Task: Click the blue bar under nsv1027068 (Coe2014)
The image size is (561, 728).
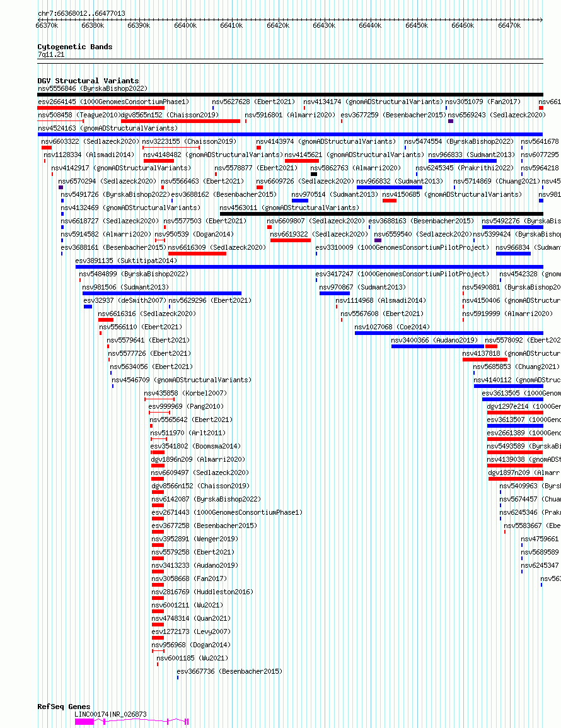Action: coord(449,333)
